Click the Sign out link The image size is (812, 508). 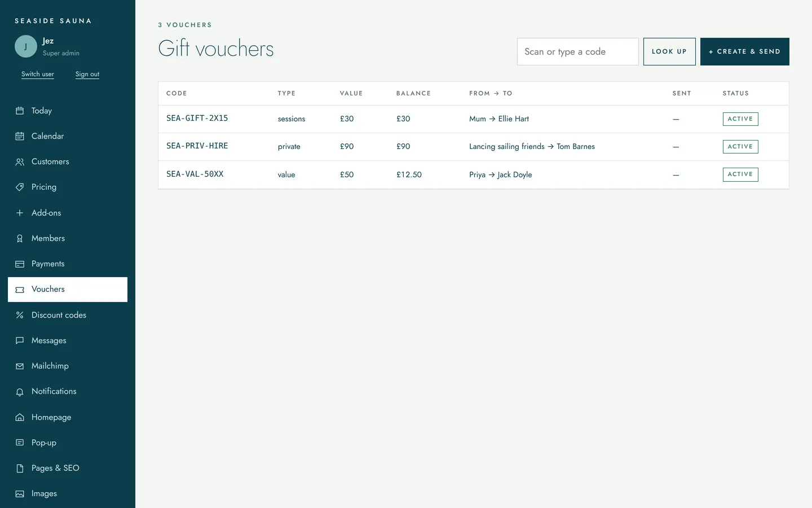[x=87, y=74]
